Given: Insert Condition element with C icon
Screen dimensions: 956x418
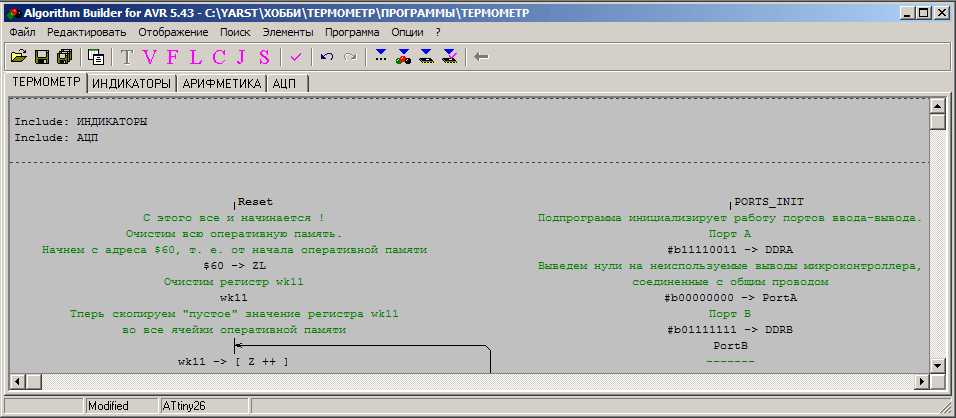Looking at the screenshot, I should [218, 57].
